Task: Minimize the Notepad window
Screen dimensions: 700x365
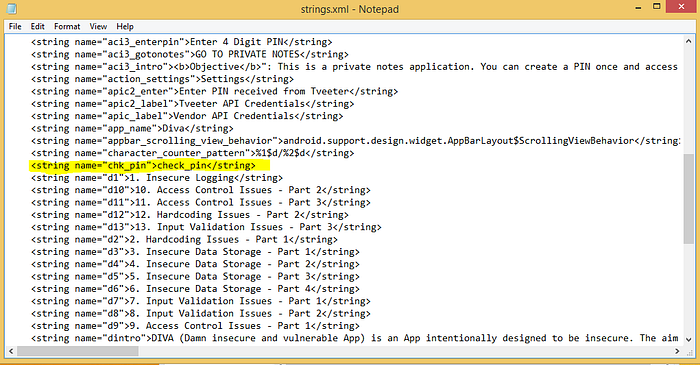Action: click(639, 7)
